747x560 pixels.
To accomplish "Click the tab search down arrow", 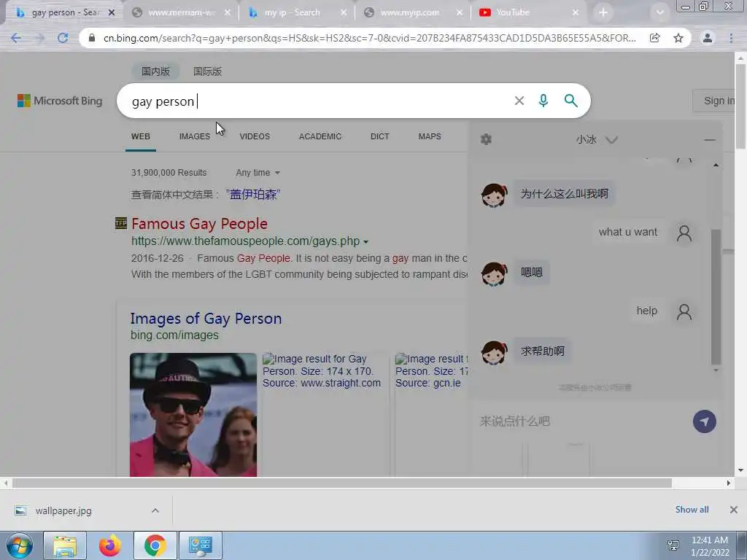I will pos(659,13).
